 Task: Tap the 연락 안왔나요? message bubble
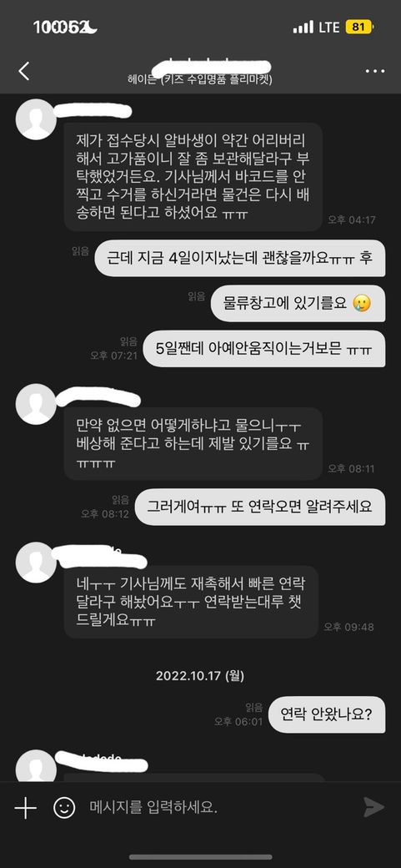[x=326, y=714]
